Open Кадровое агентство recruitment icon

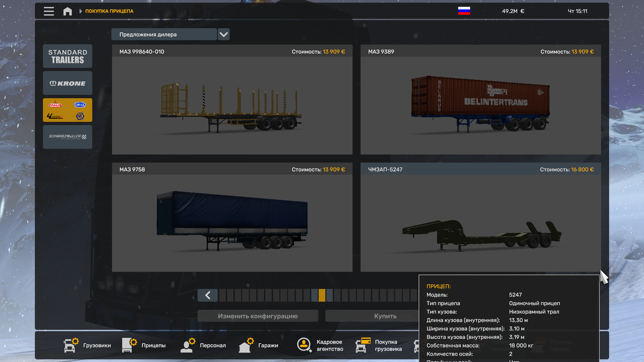[304, 345]
